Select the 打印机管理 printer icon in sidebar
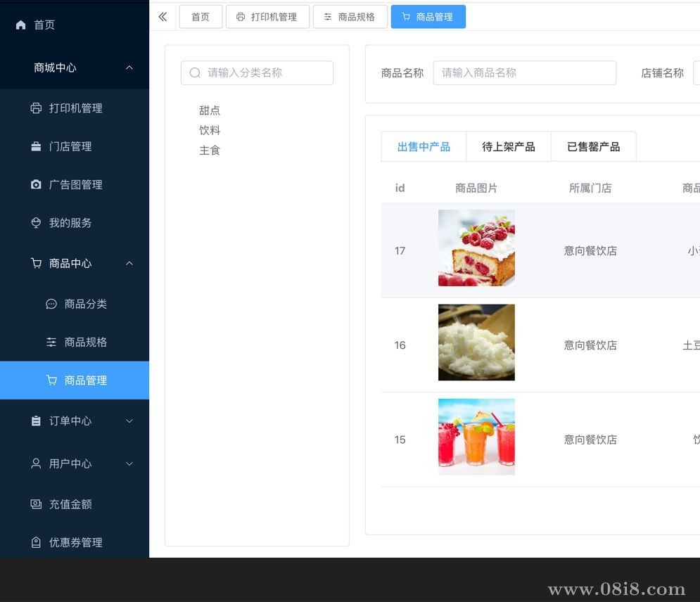The height and width of the screenshot is (602, 700). point(36,108)
